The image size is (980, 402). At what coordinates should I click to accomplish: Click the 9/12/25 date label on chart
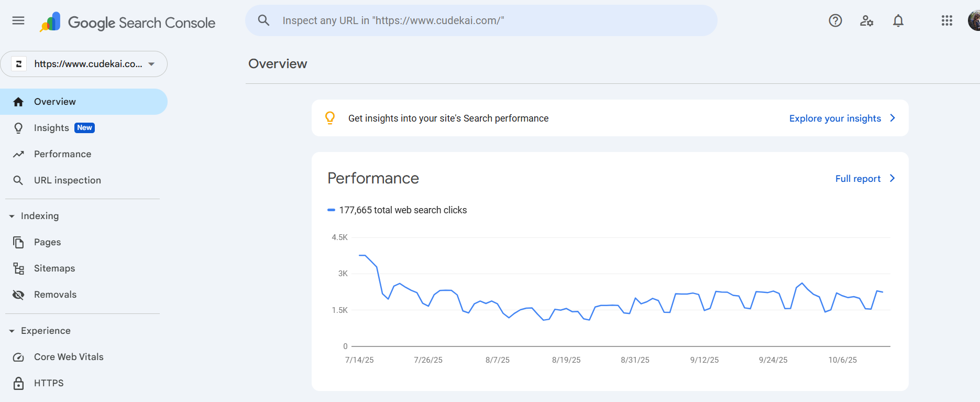tap(704, 360)
